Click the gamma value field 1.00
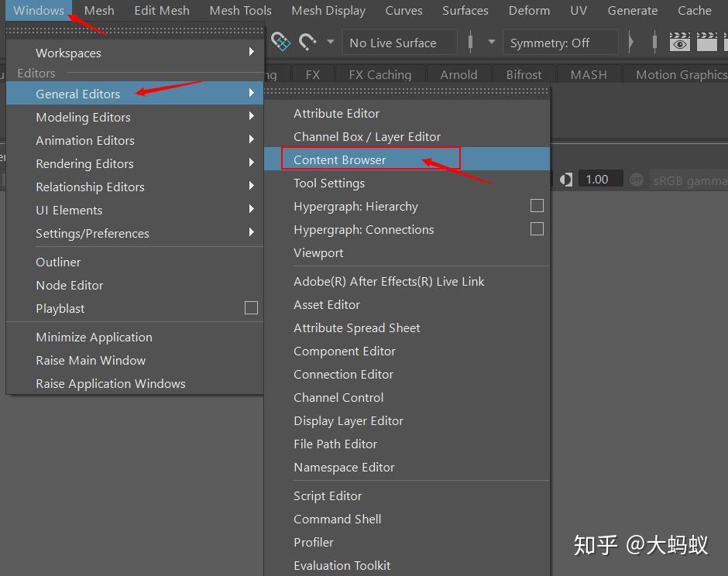The height and width of the screenshot is (576, 728). (x=600, y=179)
